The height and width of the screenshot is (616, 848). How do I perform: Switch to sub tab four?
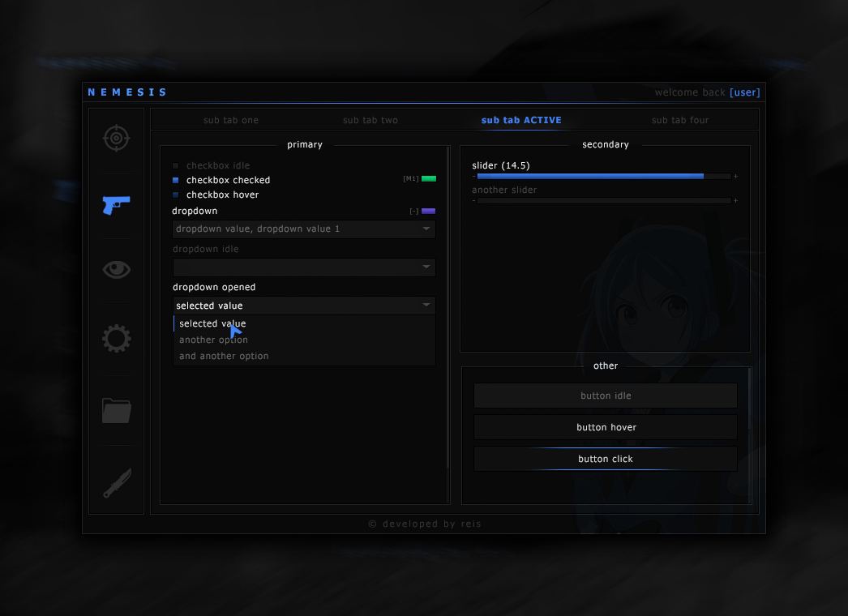pyautogui.click(x=679, y=121)
